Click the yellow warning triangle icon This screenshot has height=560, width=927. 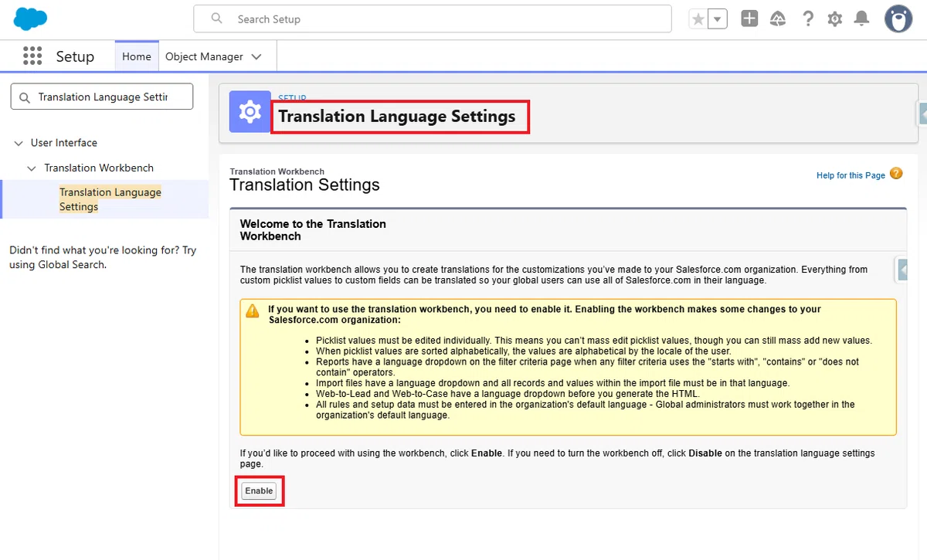pos(253,311)
